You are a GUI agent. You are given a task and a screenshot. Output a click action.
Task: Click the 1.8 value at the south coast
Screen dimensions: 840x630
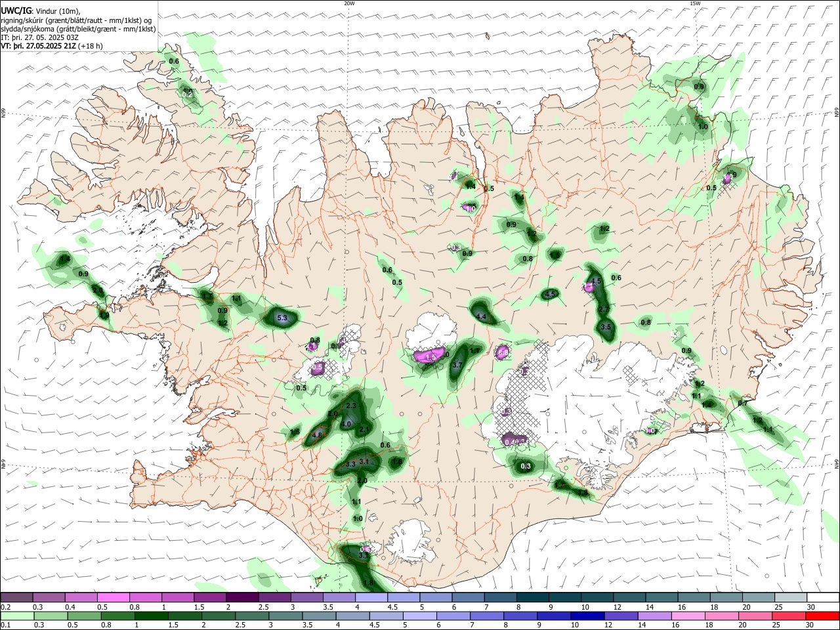pos(368,583)
